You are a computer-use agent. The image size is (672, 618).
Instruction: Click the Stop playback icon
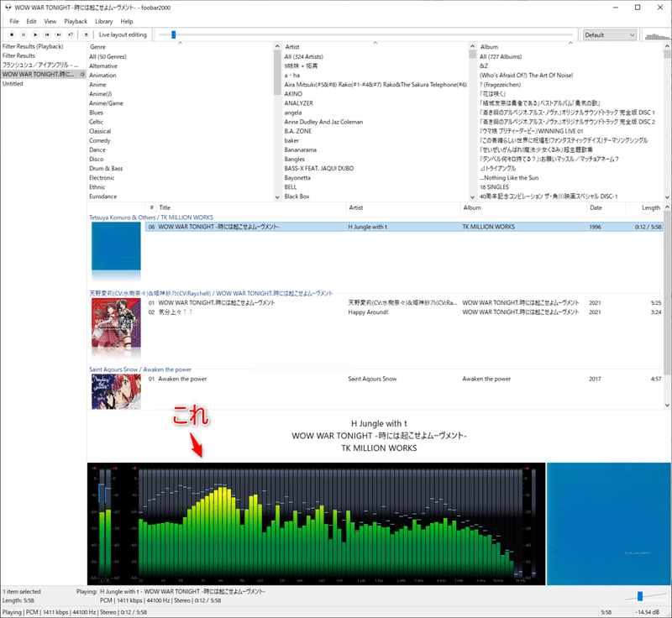[x=11, y=34]
